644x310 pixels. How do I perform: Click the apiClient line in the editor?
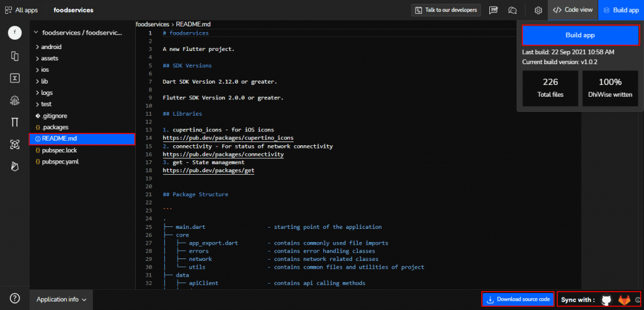pos(265,284)
